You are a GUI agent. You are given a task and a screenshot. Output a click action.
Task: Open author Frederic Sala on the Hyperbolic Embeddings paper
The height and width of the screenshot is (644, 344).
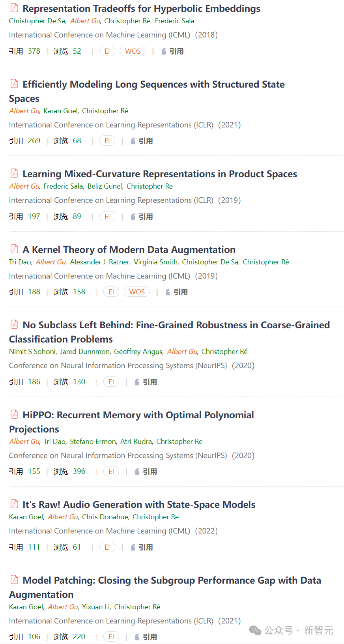(174, 21)
